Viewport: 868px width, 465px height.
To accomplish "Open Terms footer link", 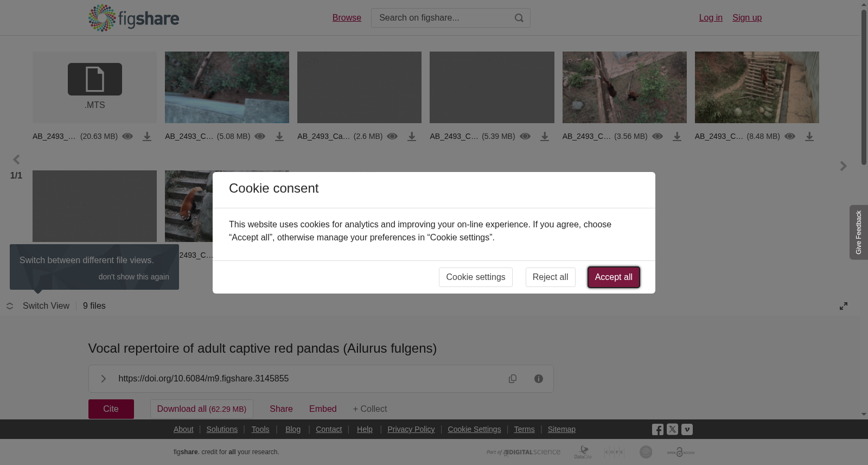I will 524,429.
